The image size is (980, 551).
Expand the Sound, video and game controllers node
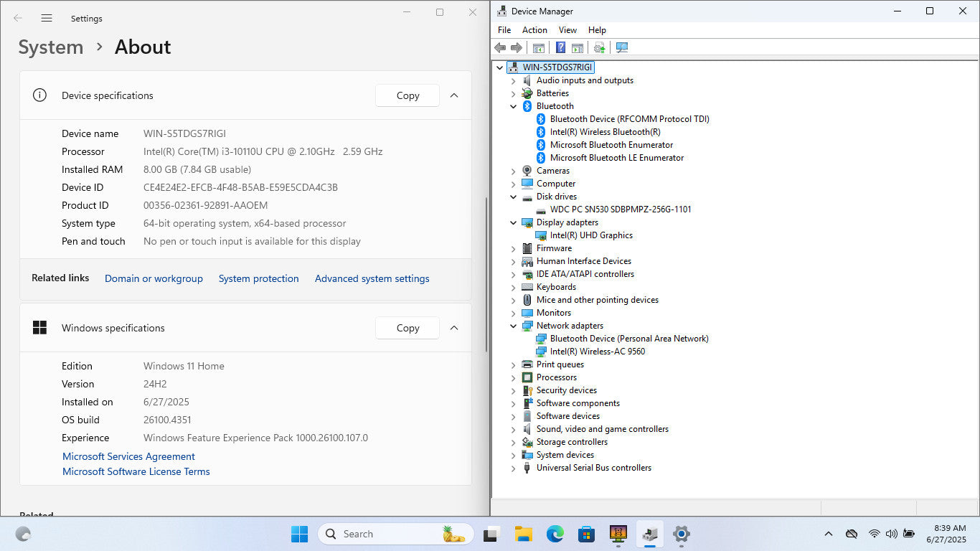point(513,429)
